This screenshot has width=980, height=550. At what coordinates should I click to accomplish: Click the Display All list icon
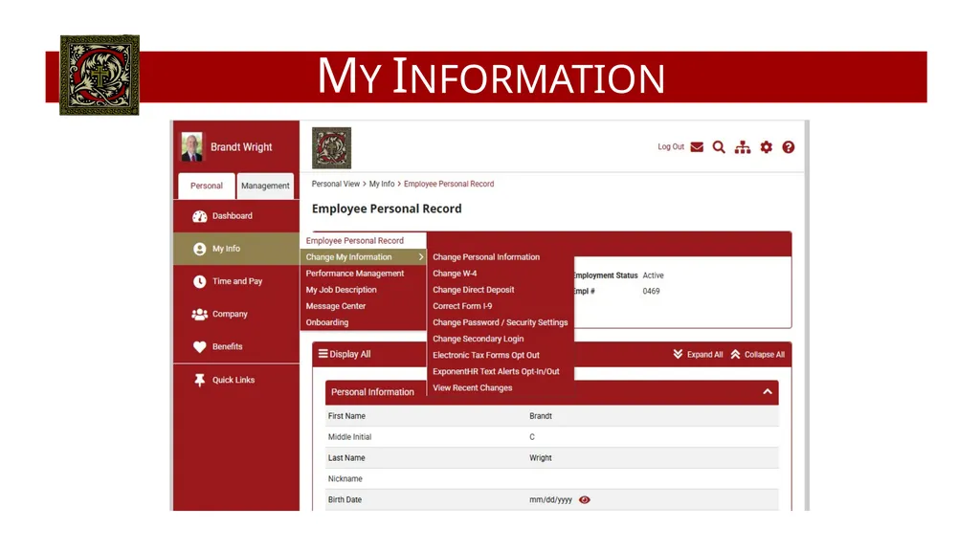[323, 354]
